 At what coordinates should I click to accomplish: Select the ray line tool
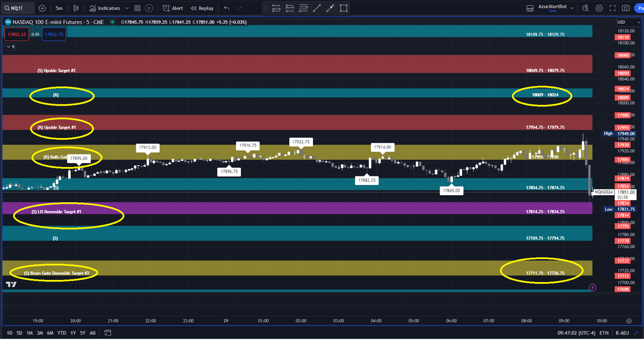[x=330, y=8]
